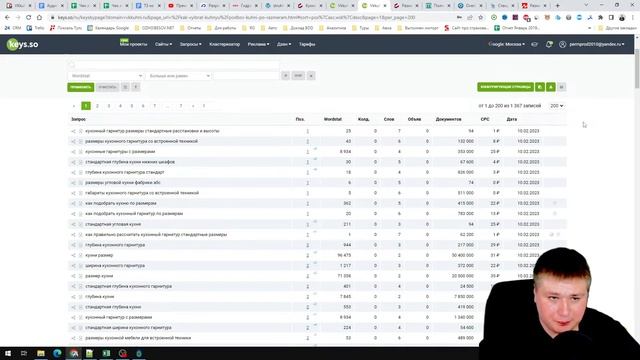The image size is (640, 360).
Task: Click the browser address bar URL
Action: (x=237, y=18)
